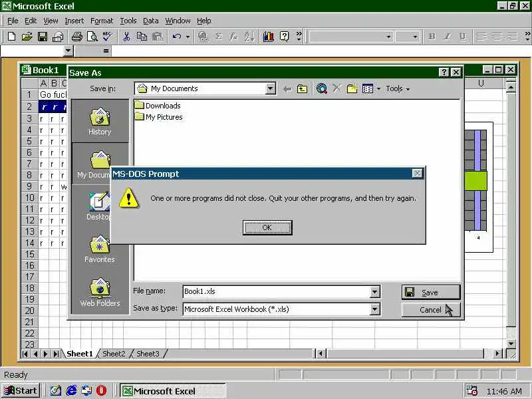
Task: Click the Office Assistant help icon
Action: [285, 37]
